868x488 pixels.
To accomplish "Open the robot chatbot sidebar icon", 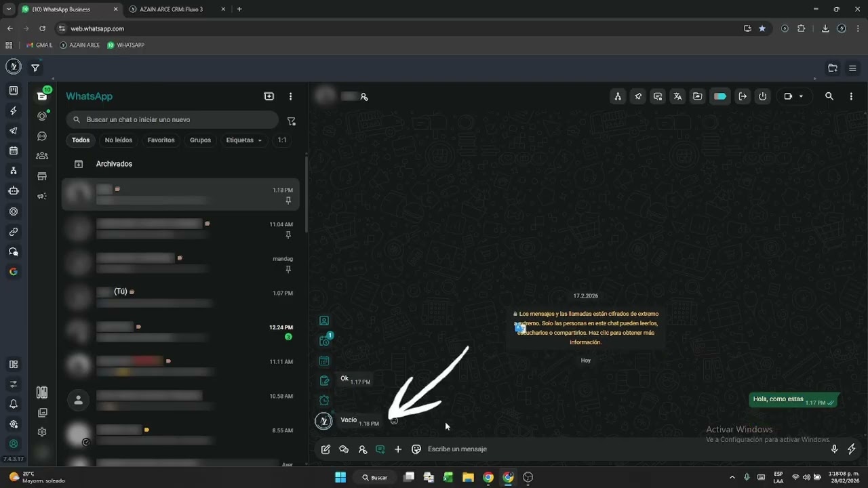I will pyautogui.click(x=14, y=191).
